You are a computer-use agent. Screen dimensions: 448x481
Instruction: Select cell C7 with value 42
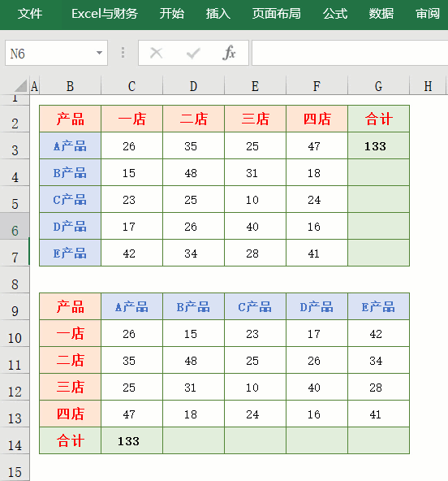(x=131, y=253)
